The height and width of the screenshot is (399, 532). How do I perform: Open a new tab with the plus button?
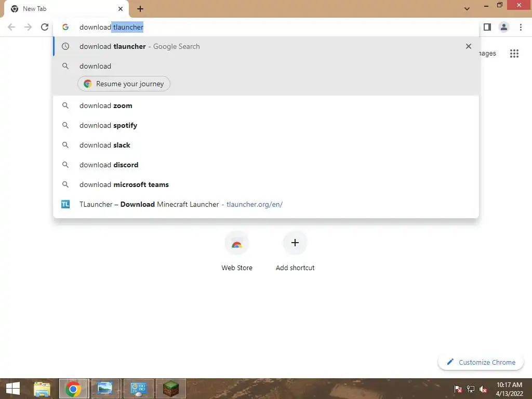pos(140,9)
